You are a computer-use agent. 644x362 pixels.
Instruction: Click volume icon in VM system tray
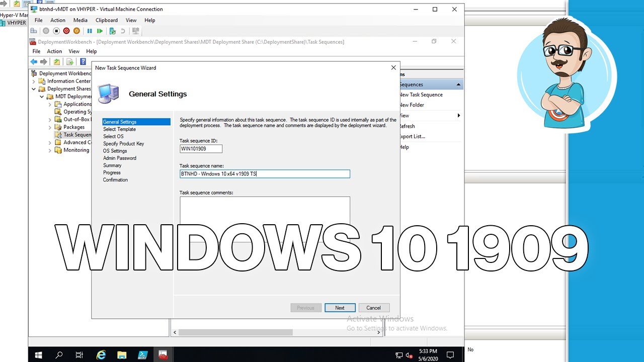tap(409, 355)
